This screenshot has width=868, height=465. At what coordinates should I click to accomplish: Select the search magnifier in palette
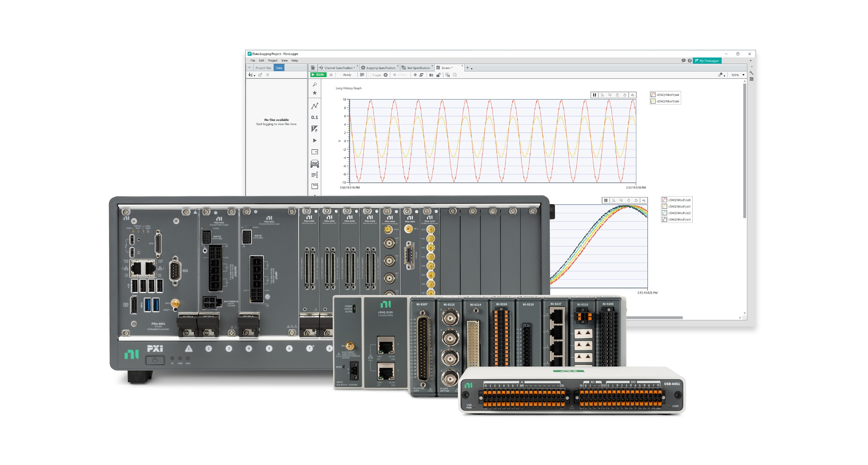coord(315,85)
